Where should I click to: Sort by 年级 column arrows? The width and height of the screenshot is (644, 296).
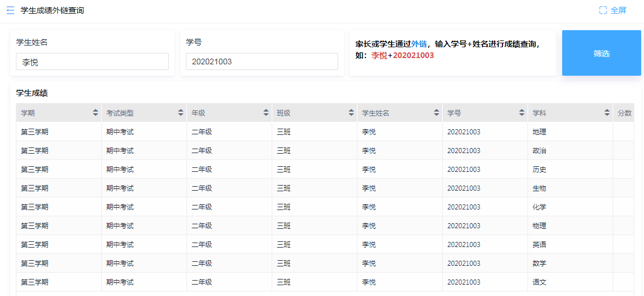coord(266,113)
